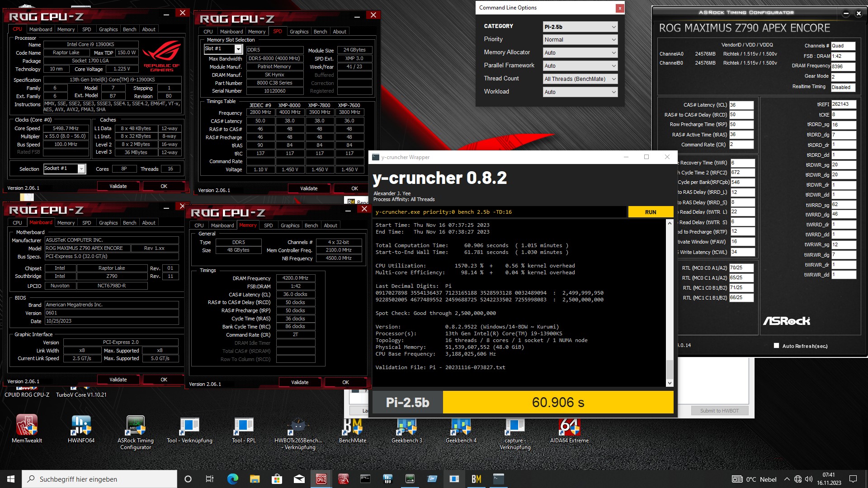
Task: Open MemTweakIt desktop shortcut
Action: tap(27, 428)
